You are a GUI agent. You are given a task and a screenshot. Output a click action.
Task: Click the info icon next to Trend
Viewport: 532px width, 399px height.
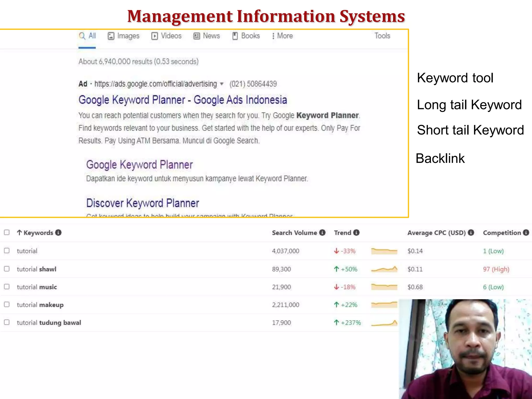pos(356,232)
